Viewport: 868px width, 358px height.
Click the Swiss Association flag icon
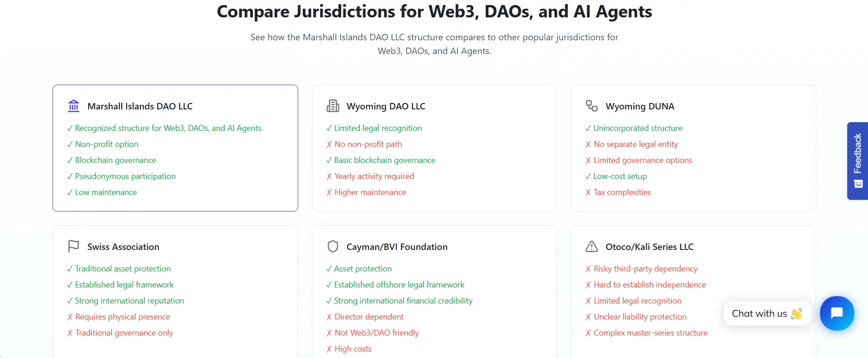pos(74,246)
